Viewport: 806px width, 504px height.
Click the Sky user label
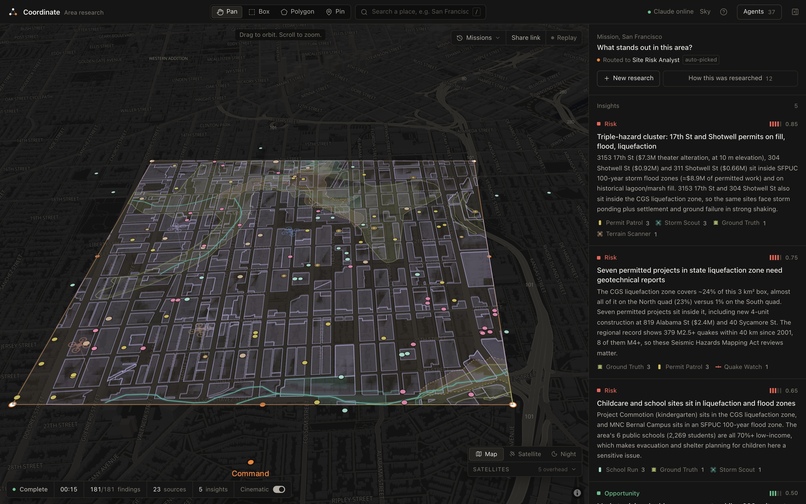point(705,11)
